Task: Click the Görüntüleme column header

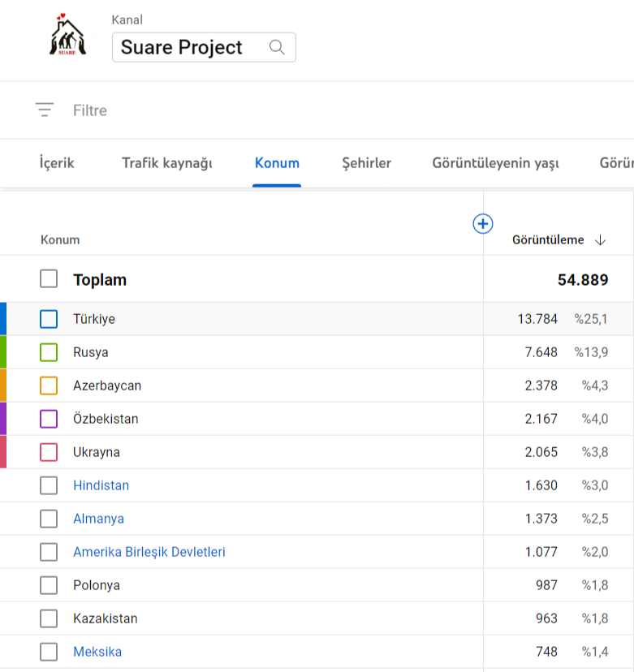Action: point(548,240)
